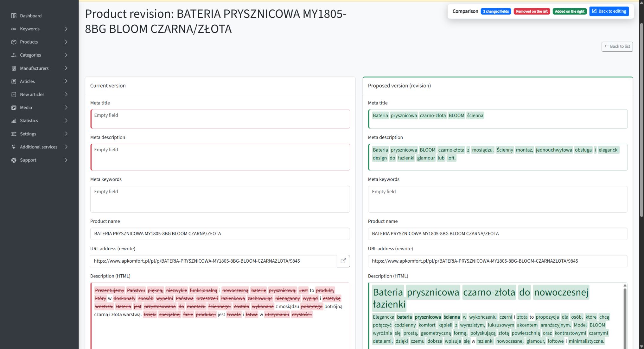
Task: Click the proposed Meta description field
Action: (x=498, y=157)
